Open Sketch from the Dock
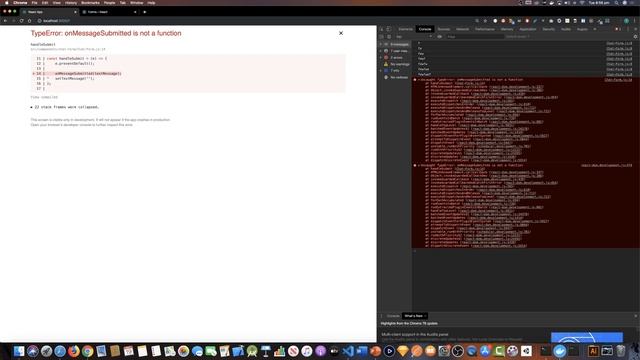 pos(402,351)
